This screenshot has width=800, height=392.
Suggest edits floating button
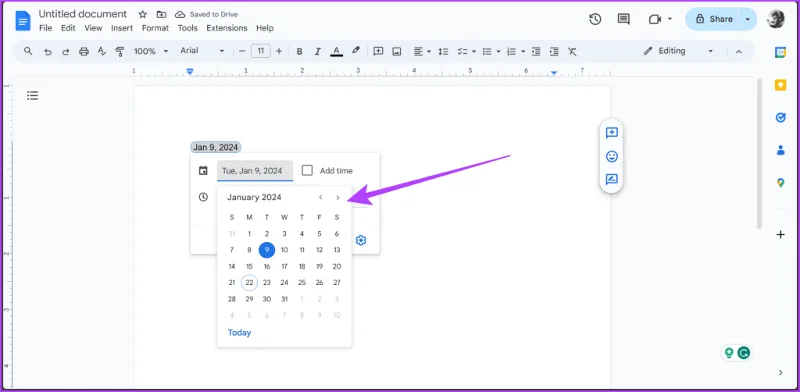click(x=611, y=179)
